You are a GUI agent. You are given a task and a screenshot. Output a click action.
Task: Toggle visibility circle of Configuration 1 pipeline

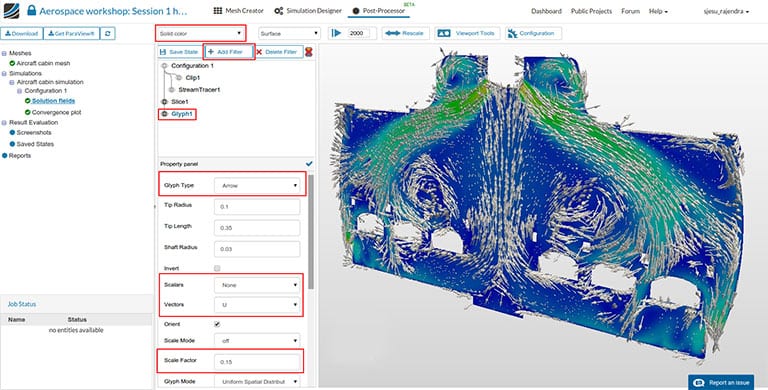tap(165, 66)
